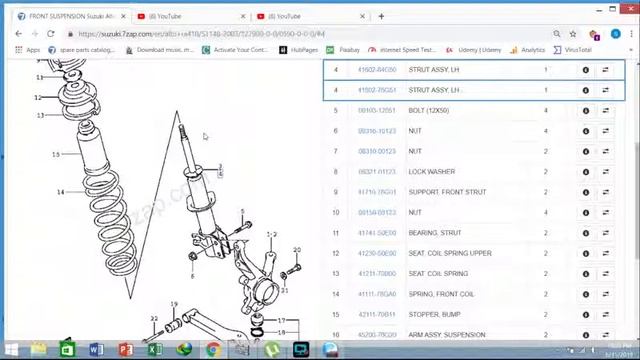Click swap arrows icon for LOCK WASHER
Screen dimensions: 640x360
coord(606,172)
